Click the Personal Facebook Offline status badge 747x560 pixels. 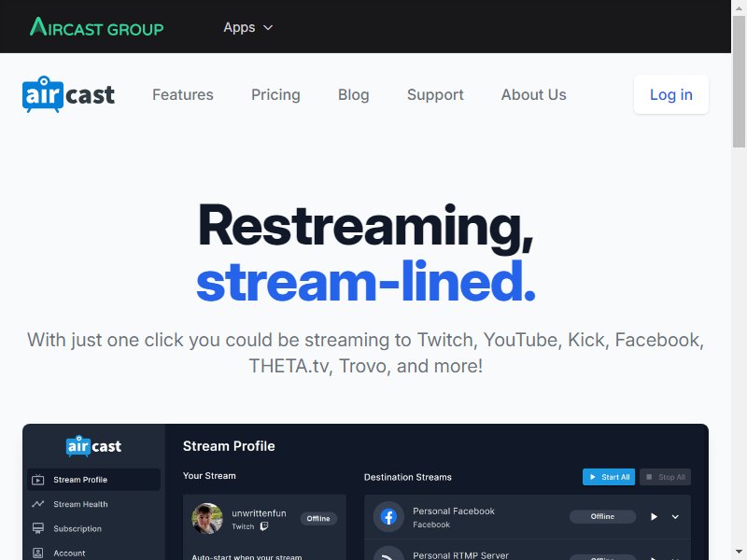602,517
